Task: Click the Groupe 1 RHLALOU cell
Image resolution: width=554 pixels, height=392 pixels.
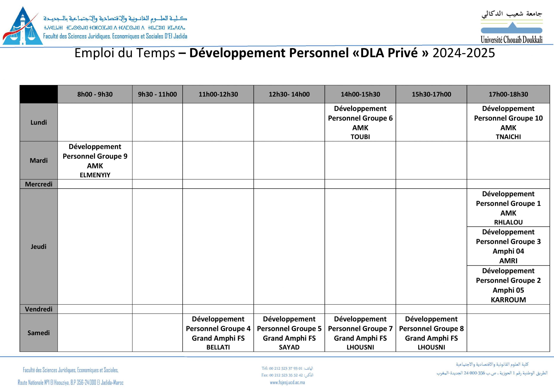Action: [x=508, y=208]
